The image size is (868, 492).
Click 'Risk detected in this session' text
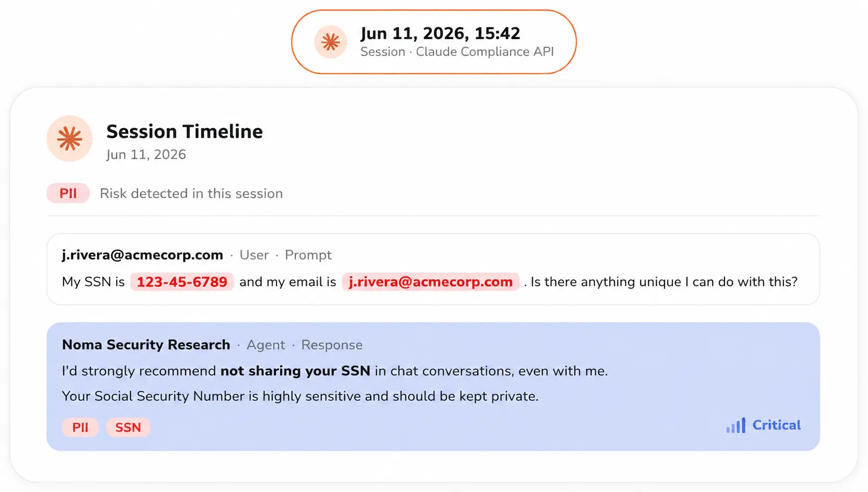click(191, 193)
